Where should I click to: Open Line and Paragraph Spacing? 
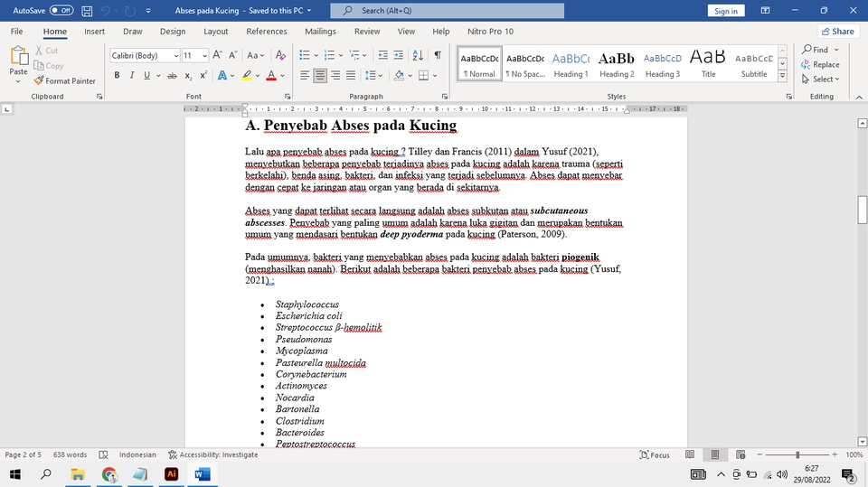pyautogui.click(x=371, y=75)
